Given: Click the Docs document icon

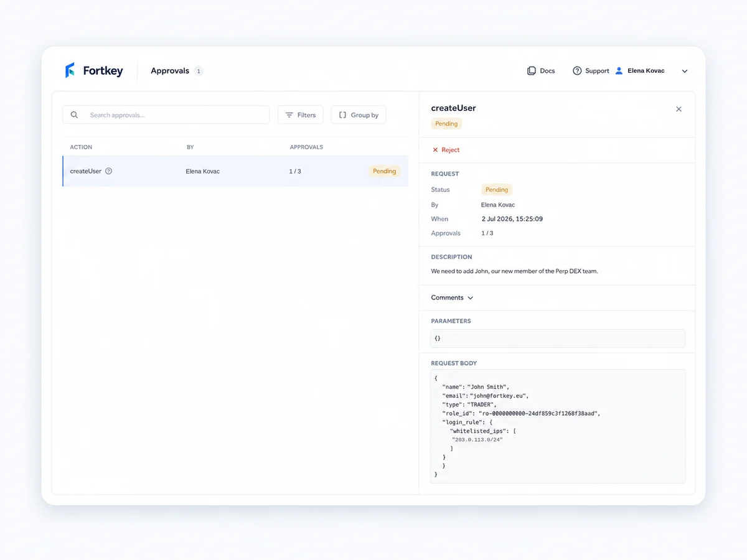Looking at the screenshot, I should (532, 71).
